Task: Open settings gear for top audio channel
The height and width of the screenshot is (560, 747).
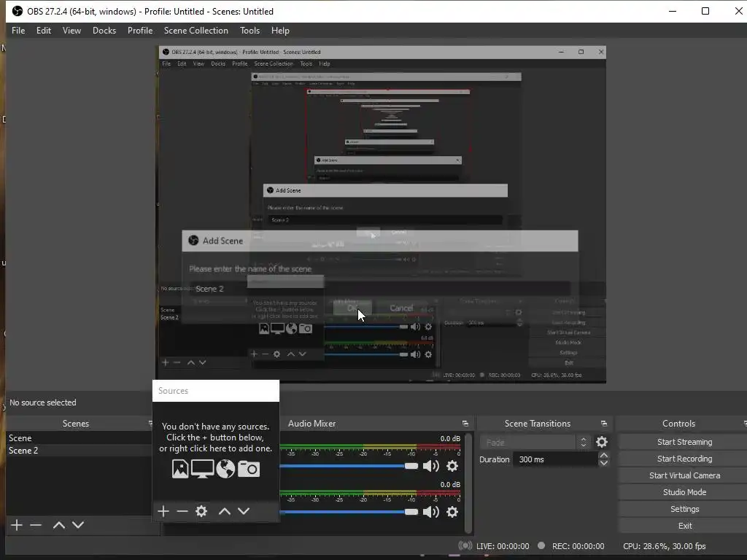Action: [x=452, y=466]
